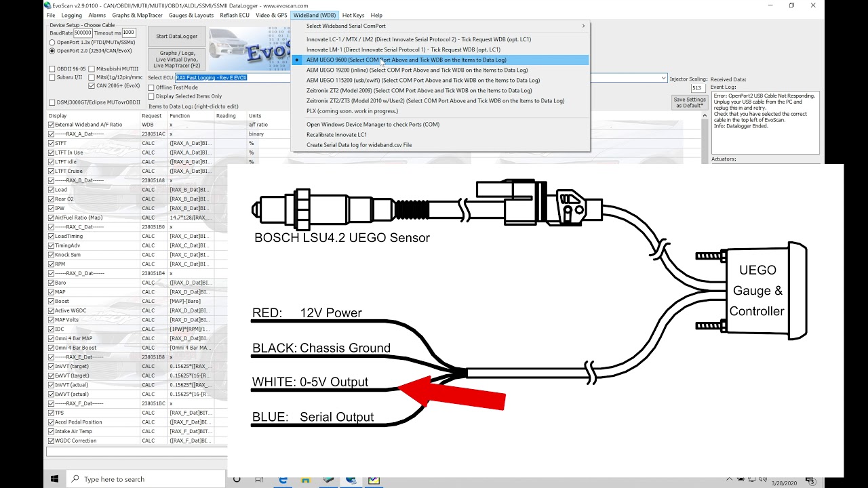Tick External Wideband A/F Ratio row checkbox
The image size is (868, 488).
pos(52,125)
